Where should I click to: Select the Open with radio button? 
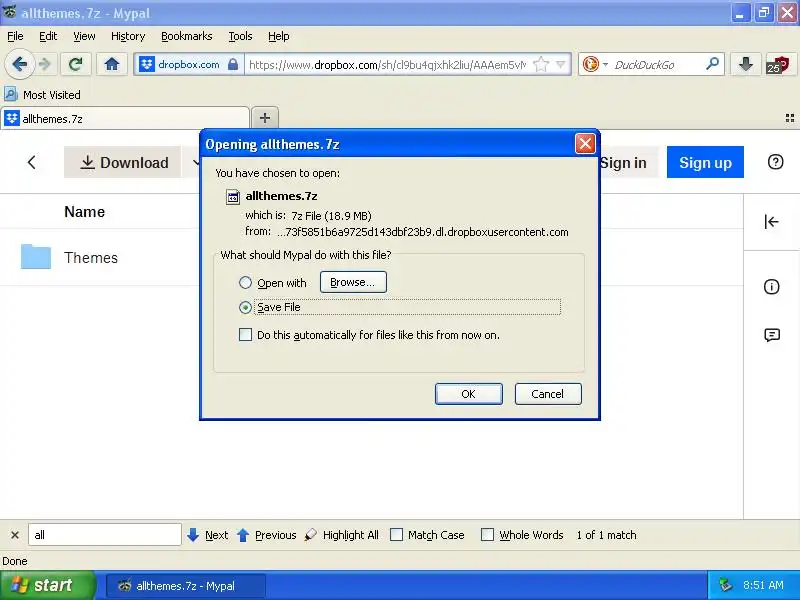click(x=245, y=283)
